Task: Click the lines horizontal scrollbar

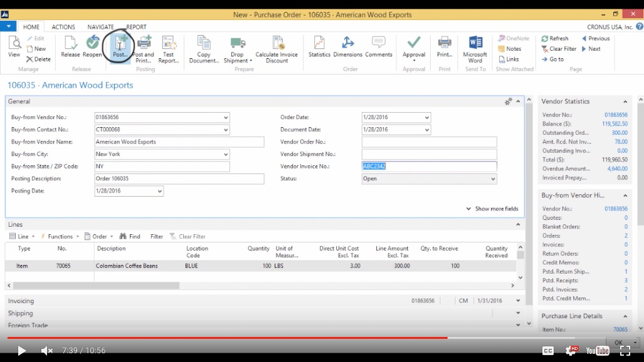Action: point(96,285)
